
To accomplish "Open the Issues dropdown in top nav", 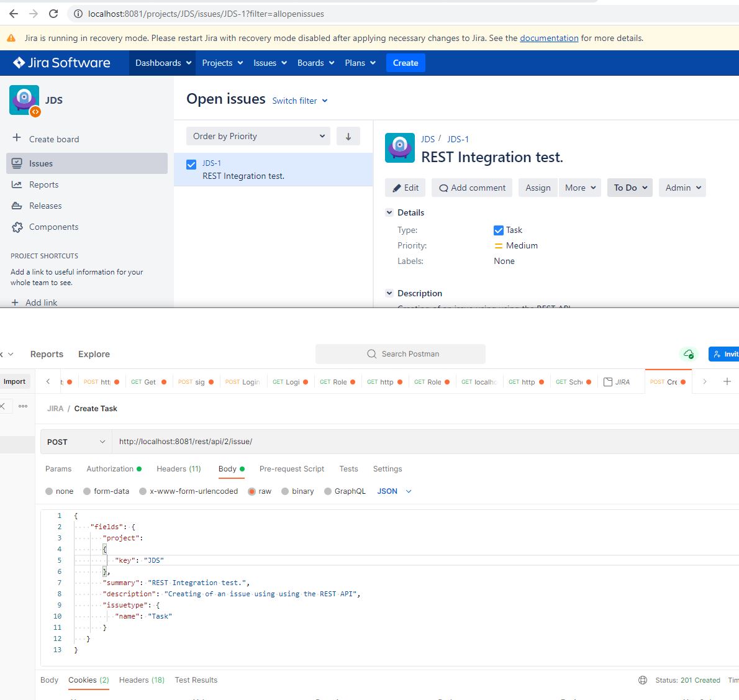I will (270, 63).
